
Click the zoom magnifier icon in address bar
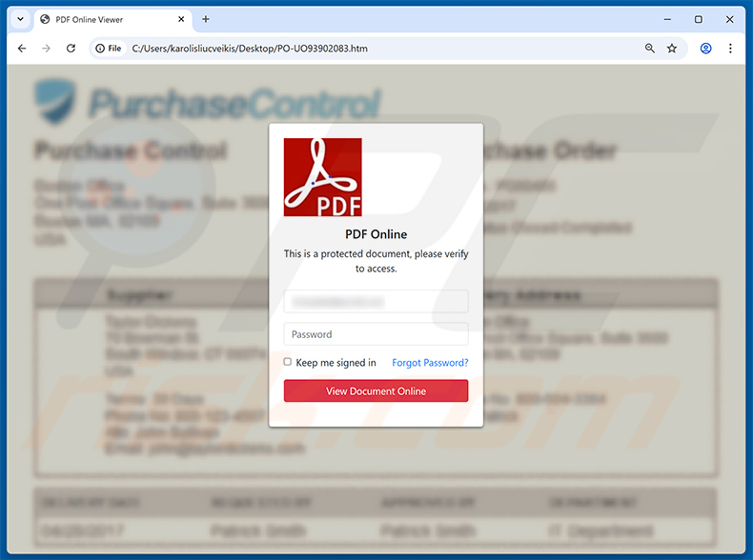(x=650, y=48)
